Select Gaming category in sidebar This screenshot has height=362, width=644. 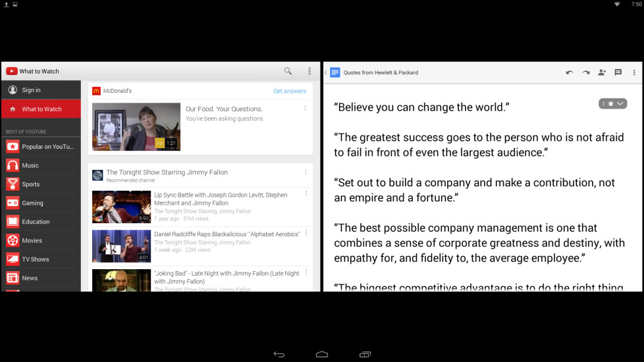(32, 203)
